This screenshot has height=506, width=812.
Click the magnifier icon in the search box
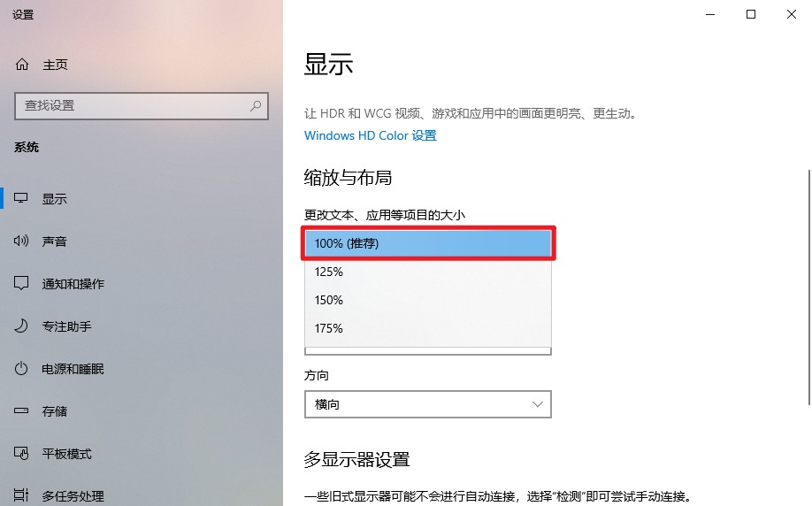coord(256,105)
